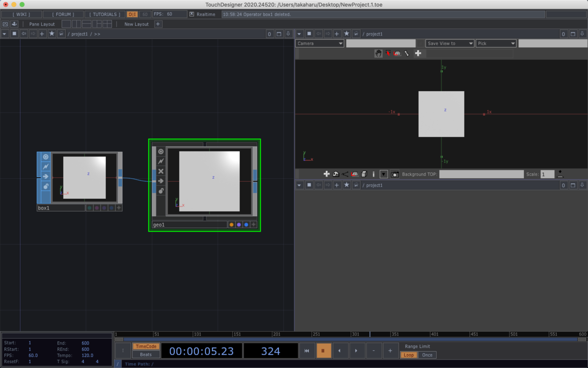The image size is (588, 368).
Task: Open pane type dropdown in bottom-right pane
Action: coord(299,185)
